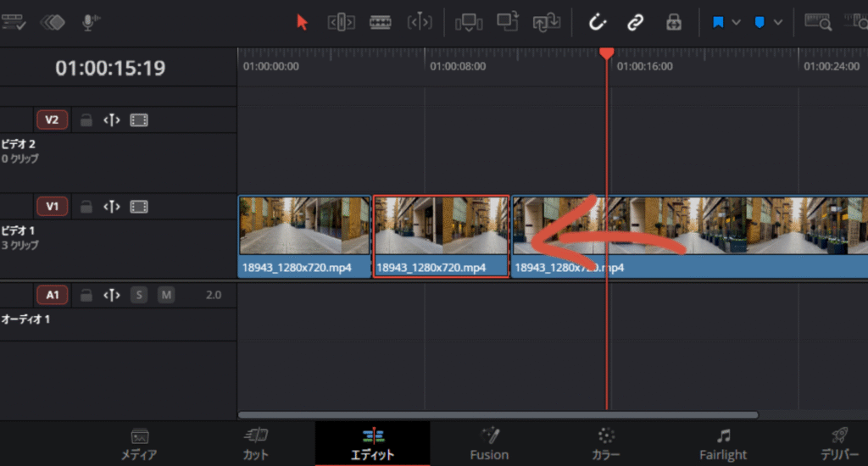Lock the V1 video track

coord(86,207)
